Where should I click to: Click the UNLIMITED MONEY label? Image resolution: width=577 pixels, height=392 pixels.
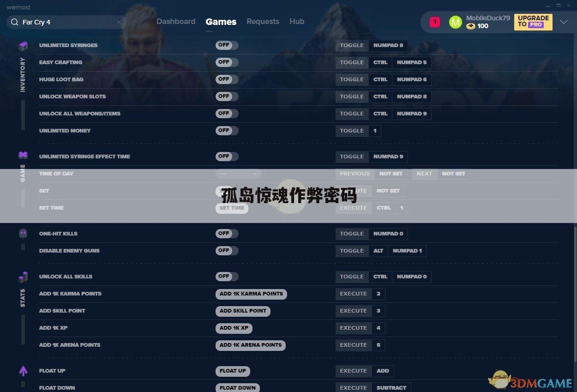pos(65,131)
